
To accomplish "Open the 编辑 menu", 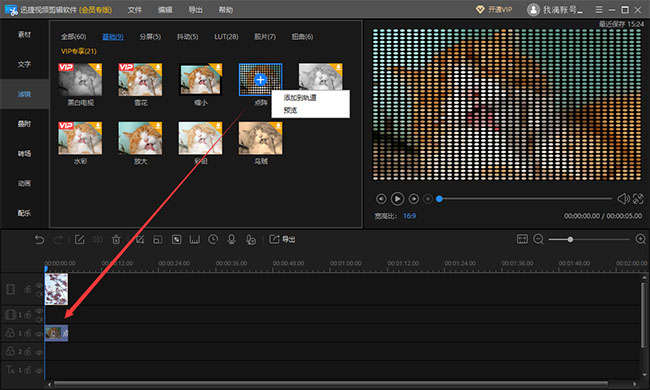I will [x=165, y=10].
